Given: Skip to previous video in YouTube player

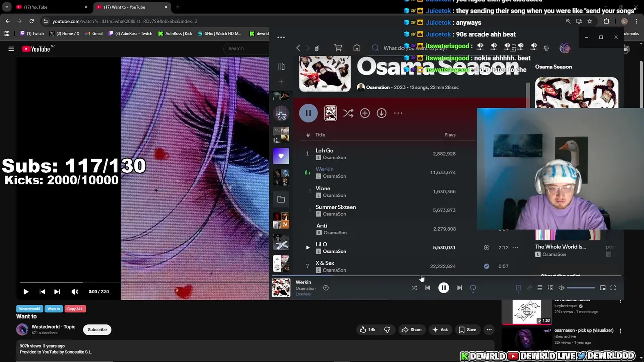Looking at the screenshot, I should 42,292.
